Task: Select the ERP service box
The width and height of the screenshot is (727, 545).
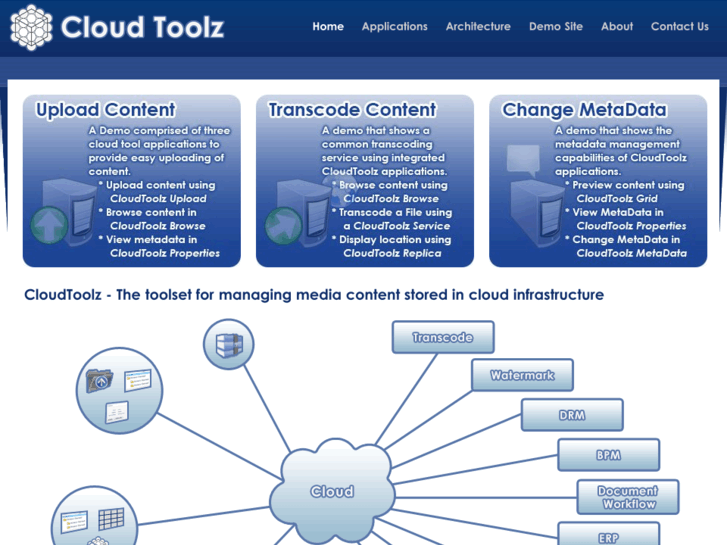Action: tap(608, 534)
